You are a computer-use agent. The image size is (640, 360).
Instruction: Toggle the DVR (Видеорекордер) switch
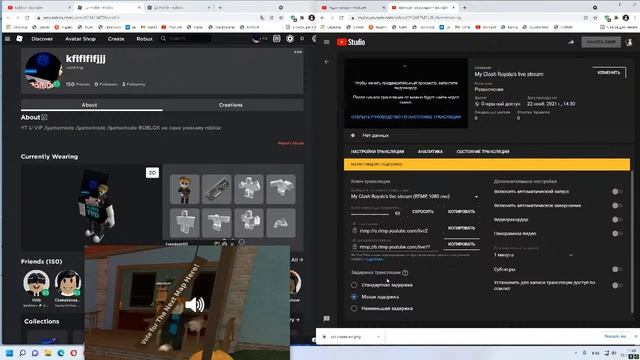coord(617,220)
